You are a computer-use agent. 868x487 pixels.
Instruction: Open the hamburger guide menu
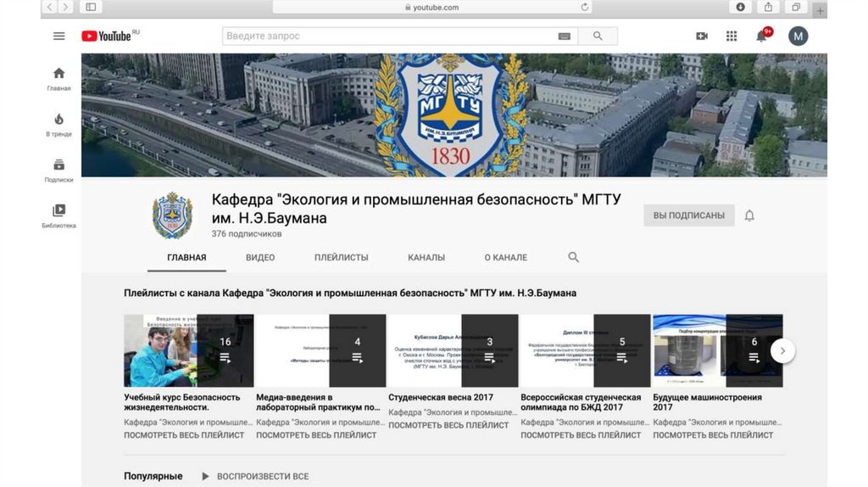tap(58, 36)
